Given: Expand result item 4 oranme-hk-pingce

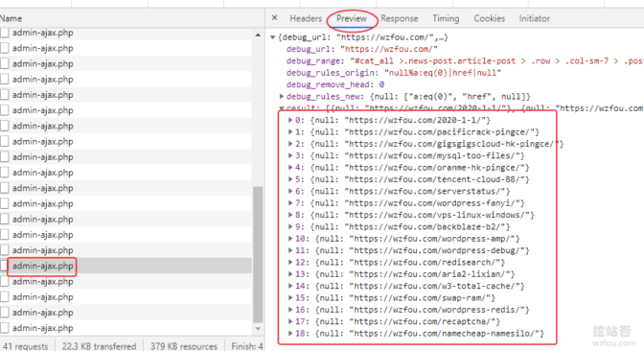Looking at the screenshot, I should pos(290,167).
